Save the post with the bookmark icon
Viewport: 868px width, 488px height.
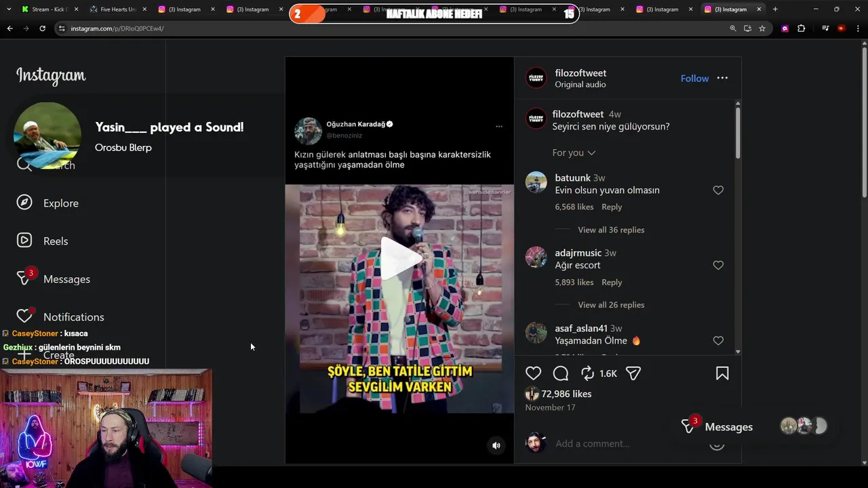click(x=722, y=373)
